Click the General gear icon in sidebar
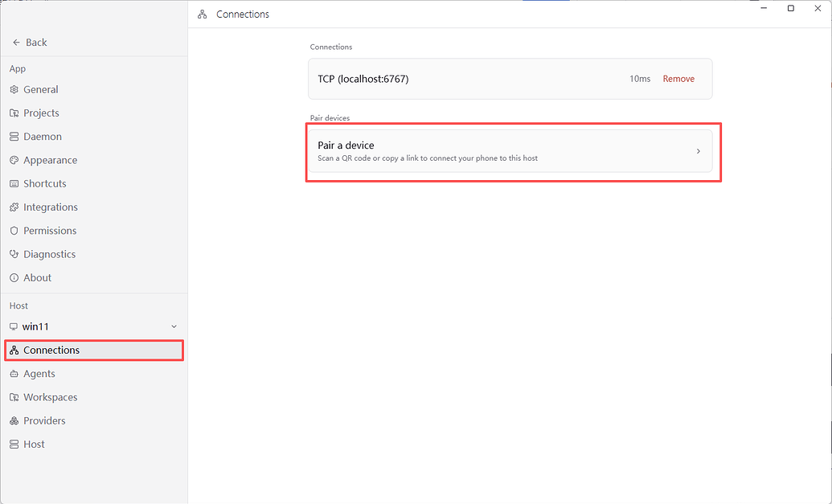 tap(14, 90)
